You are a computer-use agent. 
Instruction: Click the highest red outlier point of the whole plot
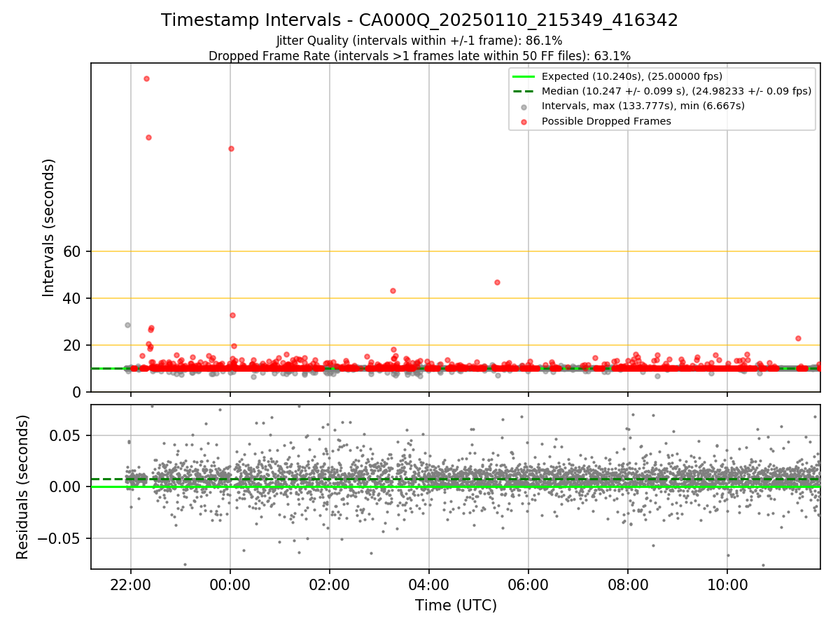(146, 78)
